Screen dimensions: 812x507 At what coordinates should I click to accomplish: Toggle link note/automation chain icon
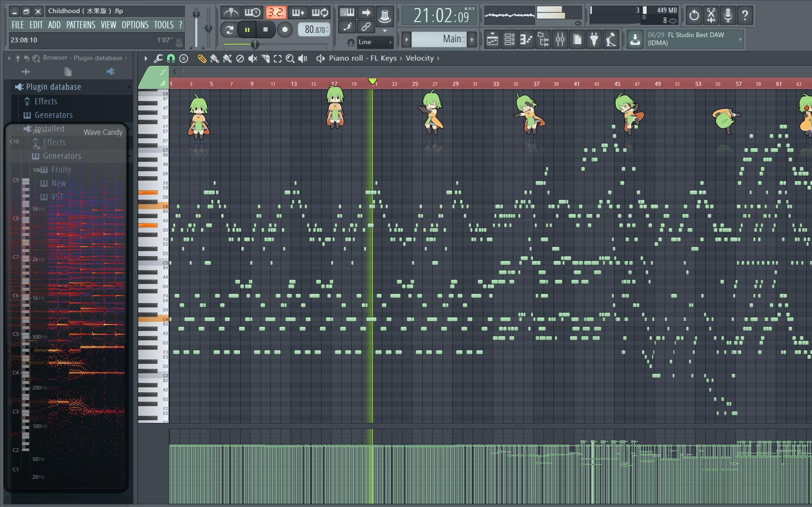(x=366, y=27)
